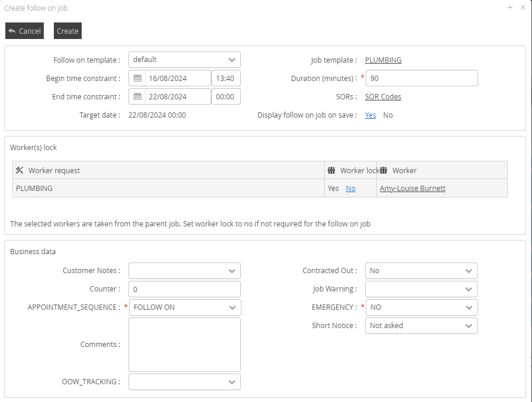Open the SOR Codes link
532x402 pixels.
[383, 97]
